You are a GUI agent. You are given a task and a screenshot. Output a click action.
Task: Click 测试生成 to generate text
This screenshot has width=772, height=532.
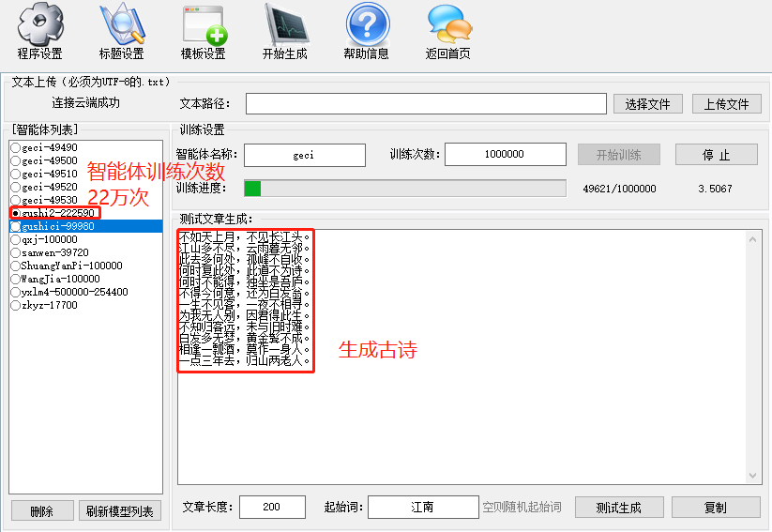pos(618,507)
